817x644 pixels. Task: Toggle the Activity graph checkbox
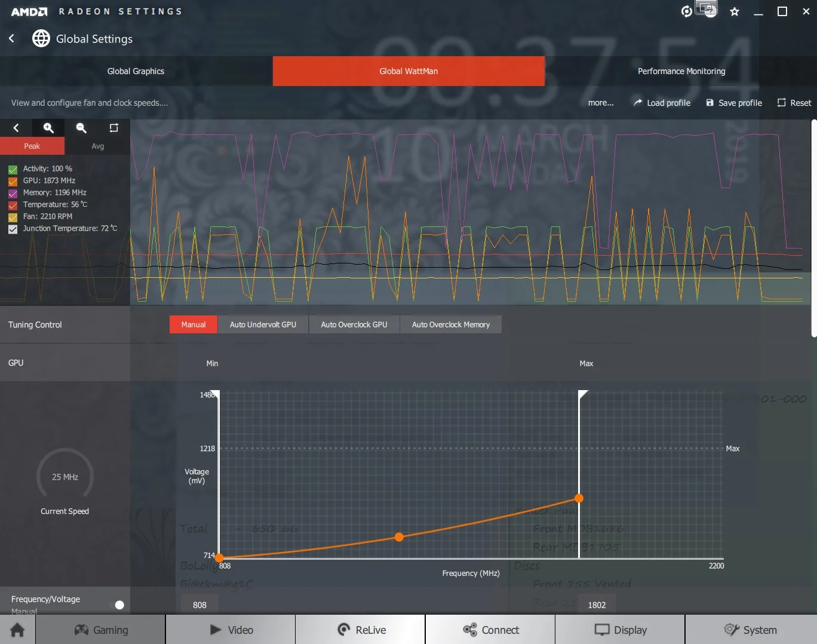[x=13, y=170]
